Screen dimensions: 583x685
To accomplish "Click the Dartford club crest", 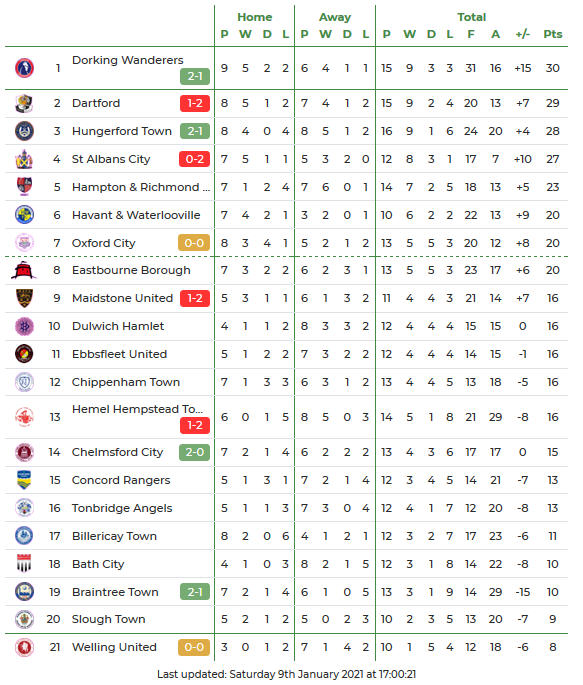I will pyautogui.click(x=24, y=104).
